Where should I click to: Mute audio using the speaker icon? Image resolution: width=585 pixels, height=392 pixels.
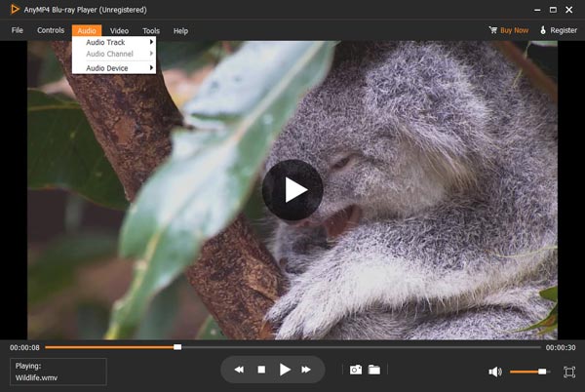[494, 372]
